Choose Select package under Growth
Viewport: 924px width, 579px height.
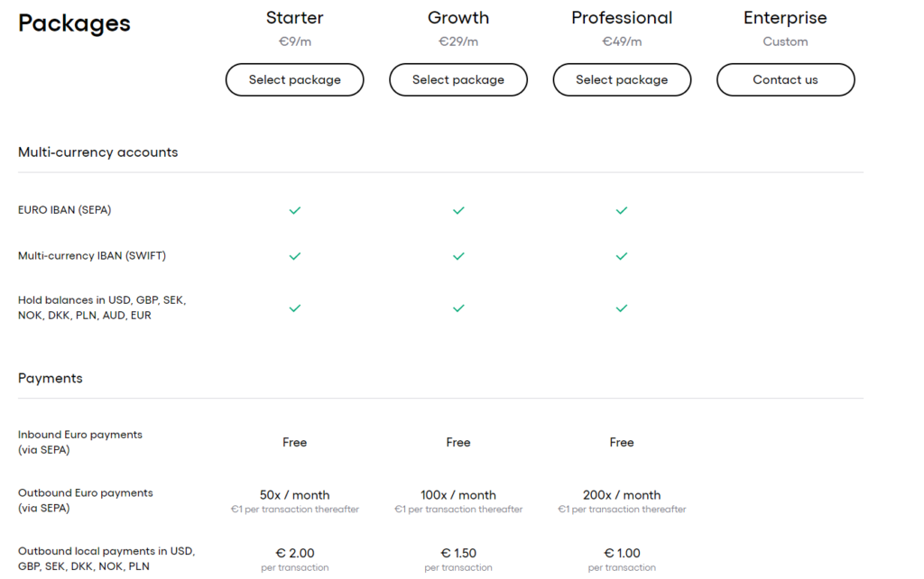click(x=458, y=79)
